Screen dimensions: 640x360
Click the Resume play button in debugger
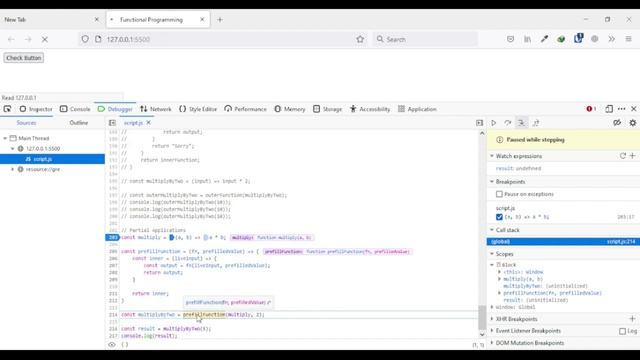click(x=493, y=123)
